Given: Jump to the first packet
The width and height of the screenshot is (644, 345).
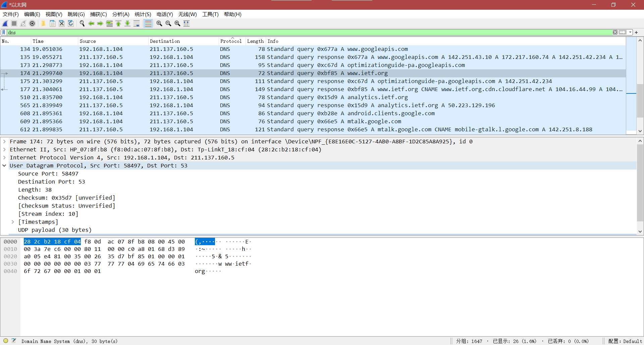Looking at the screenshot, I should pos(118,23).
